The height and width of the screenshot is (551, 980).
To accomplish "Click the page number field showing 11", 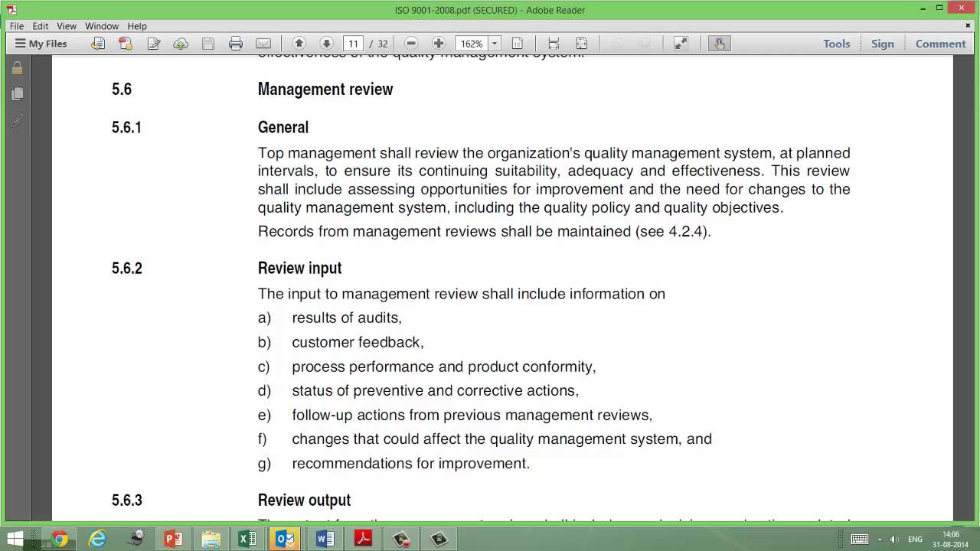I will point(353,44).
